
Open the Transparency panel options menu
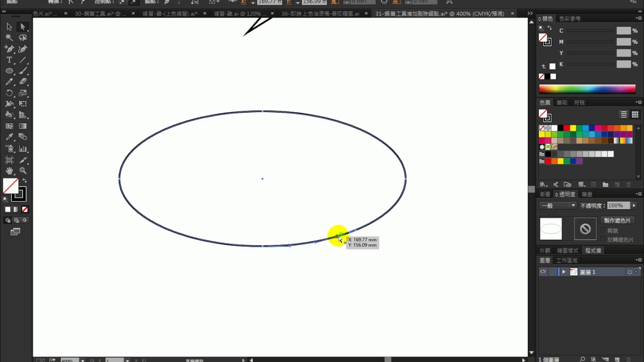639,194
